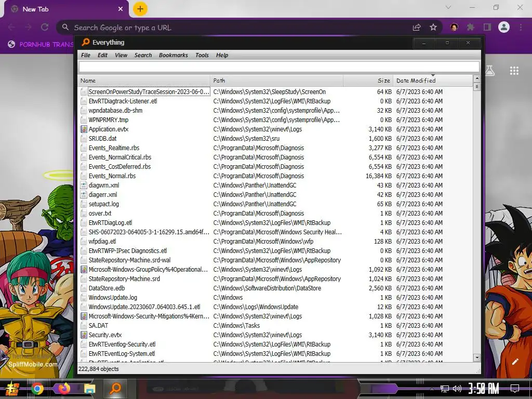Customize Chrome with pencil icon

(x=515, y=362)
